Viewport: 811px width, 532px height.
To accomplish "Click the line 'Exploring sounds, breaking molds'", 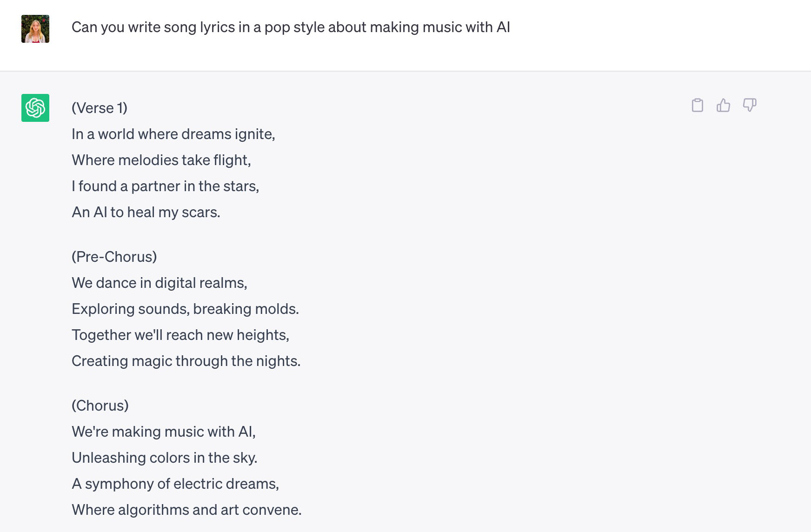I will (x=186, y=309).
